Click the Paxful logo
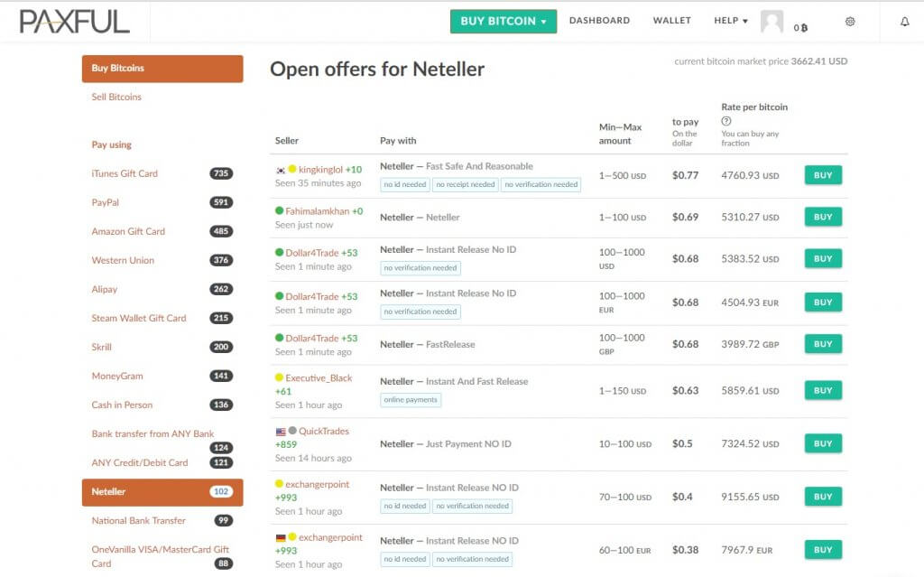924x577 pixels. 75,22
